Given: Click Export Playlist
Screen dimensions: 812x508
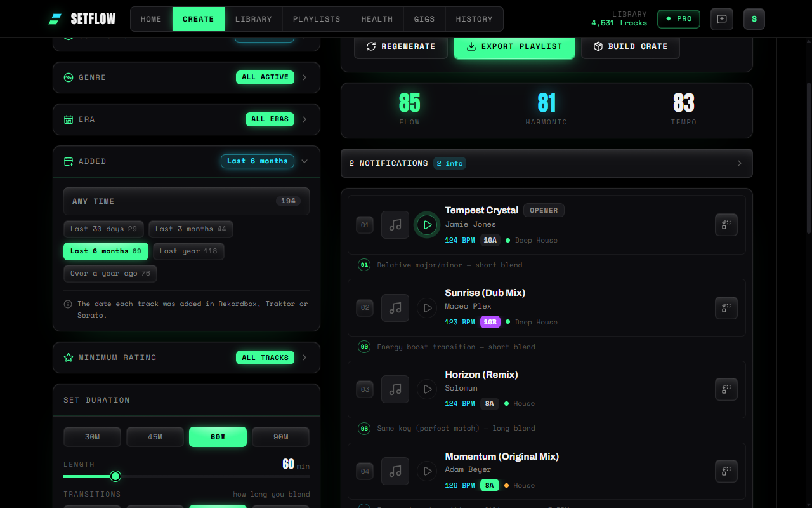Looking at the screenshot, I should tap(514, 46).
